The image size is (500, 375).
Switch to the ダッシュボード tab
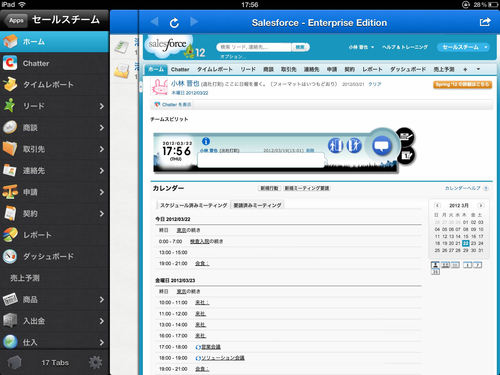point(408,69)
